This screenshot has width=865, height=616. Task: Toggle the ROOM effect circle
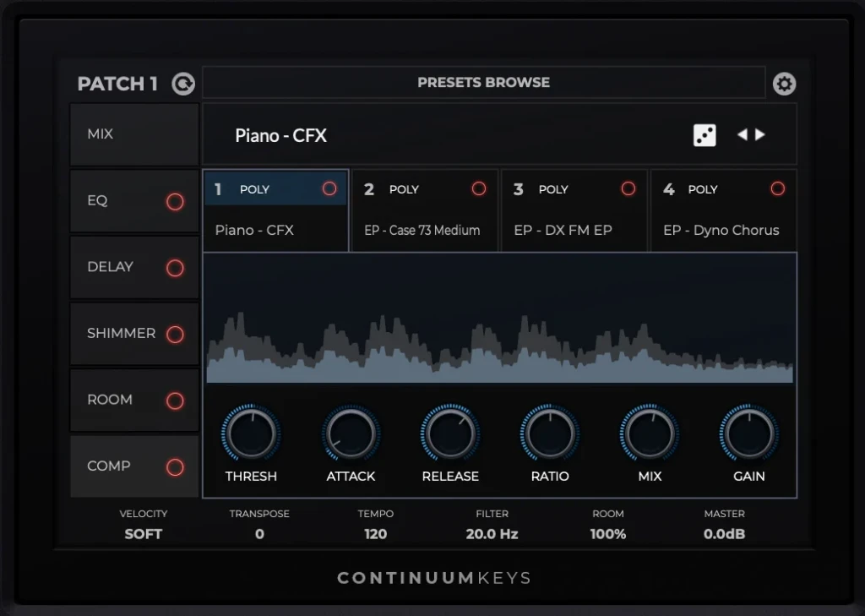[x=175, y=401]
